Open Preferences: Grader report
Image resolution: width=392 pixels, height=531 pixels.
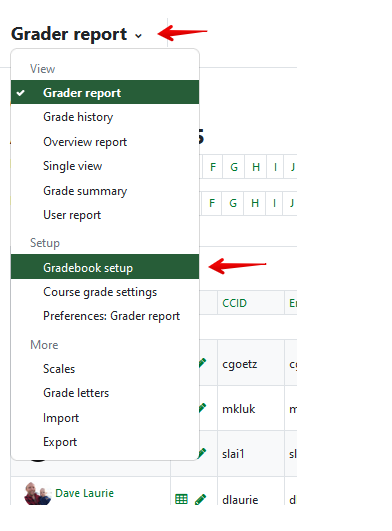[111, 316]
